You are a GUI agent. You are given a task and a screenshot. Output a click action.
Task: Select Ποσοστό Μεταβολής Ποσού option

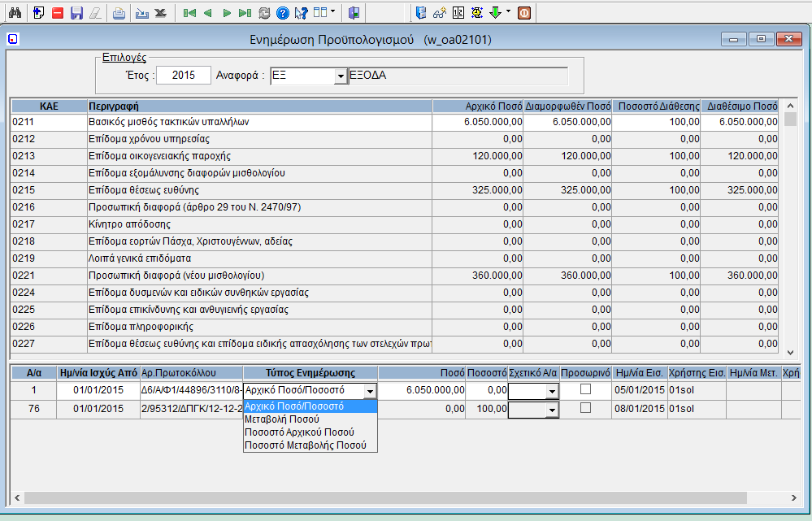click(x=310, y=445)
